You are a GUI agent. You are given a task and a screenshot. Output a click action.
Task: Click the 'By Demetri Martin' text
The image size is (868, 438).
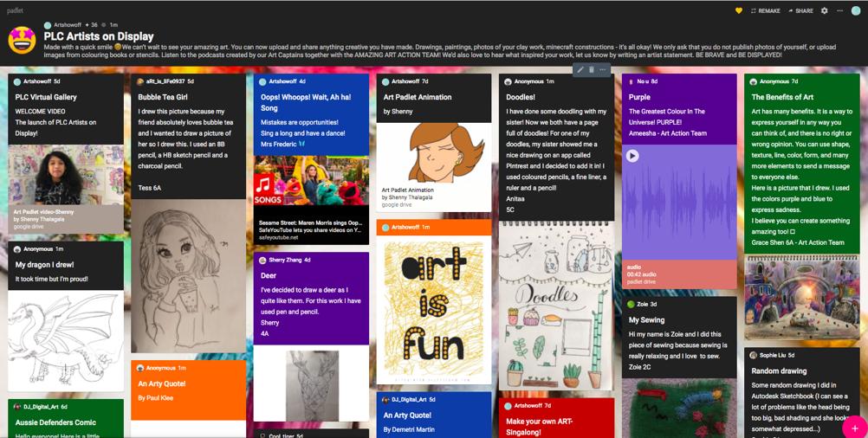[x=409, y=429]
